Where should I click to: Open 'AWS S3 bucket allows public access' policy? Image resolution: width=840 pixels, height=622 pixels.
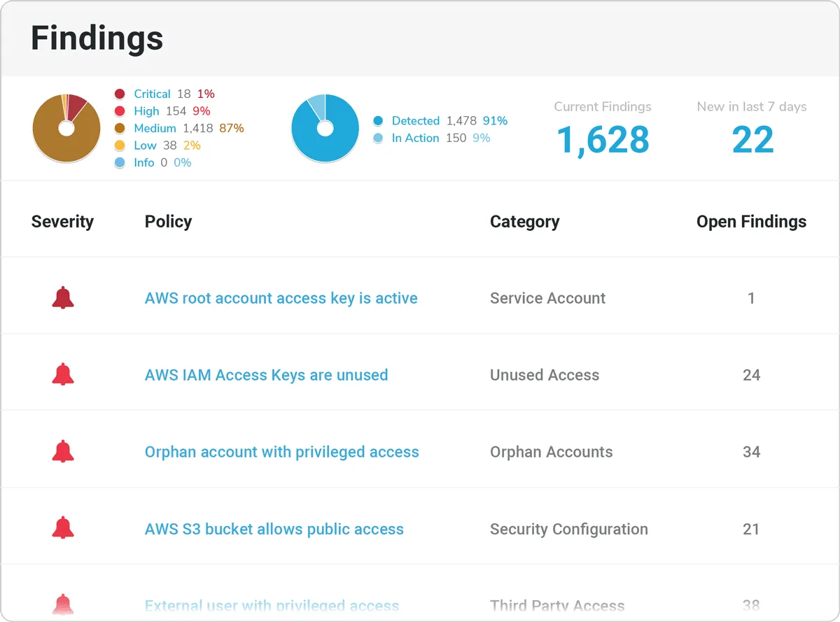point(274,529)
